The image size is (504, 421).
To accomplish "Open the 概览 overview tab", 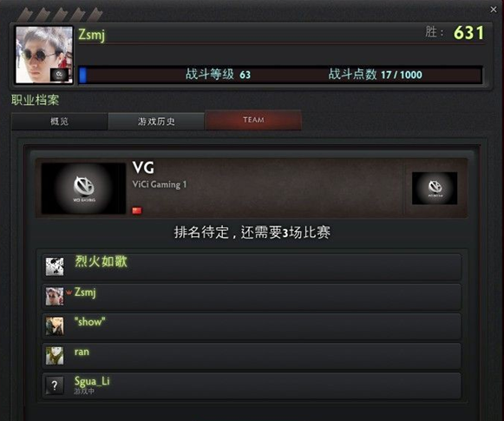I will (x=59, y=122).
